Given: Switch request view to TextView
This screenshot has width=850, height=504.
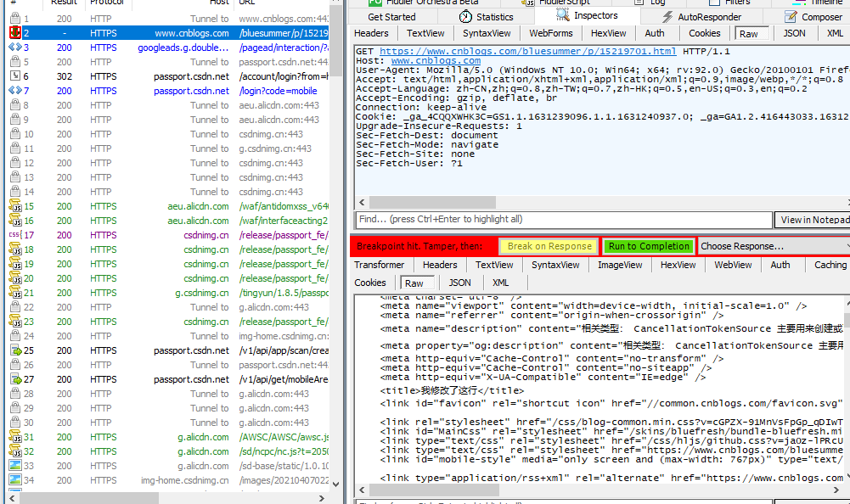Looking at the screenshot, I should (x=425, y=33).
